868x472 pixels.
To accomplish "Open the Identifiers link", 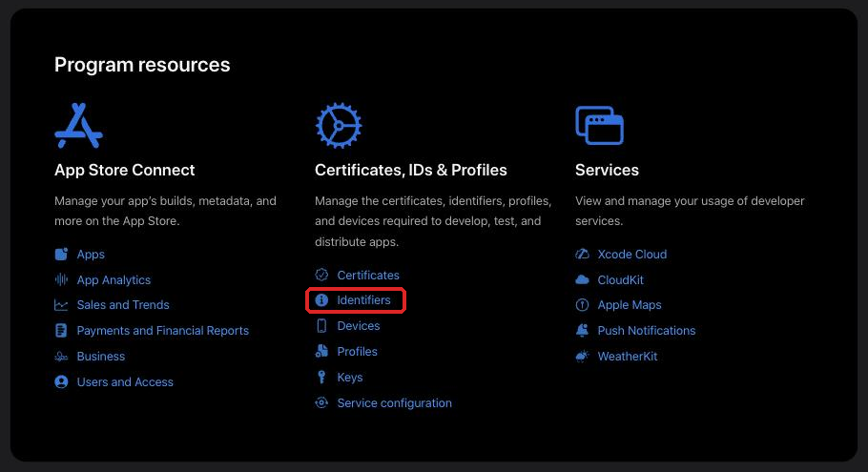I will (363, 300).
